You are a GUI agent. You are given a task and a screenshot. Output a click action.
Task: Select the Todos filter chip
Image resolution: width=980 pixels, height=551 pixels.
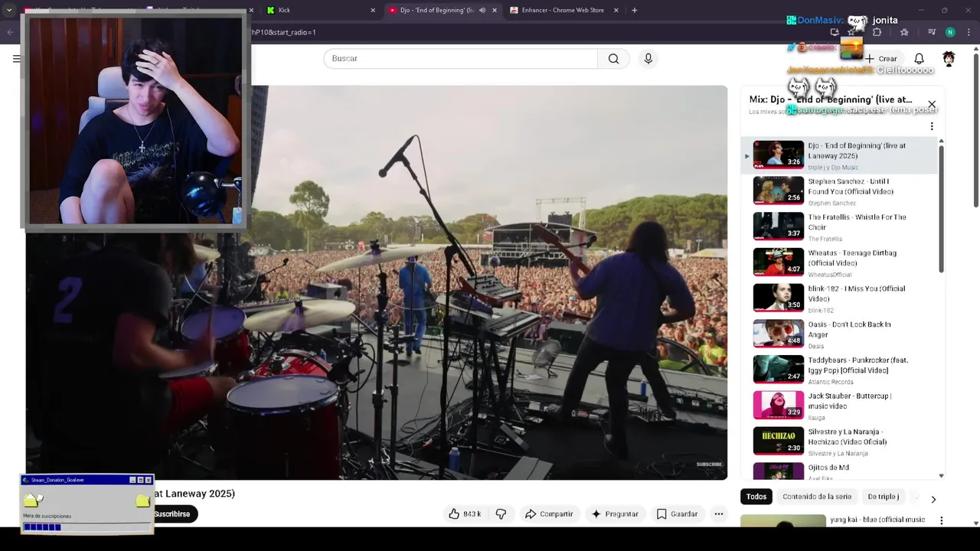tap(756, 497)
